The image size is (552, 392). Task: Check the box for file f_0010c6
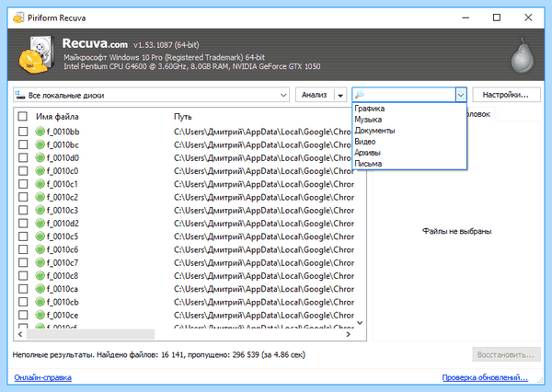[x=23, y=249]
